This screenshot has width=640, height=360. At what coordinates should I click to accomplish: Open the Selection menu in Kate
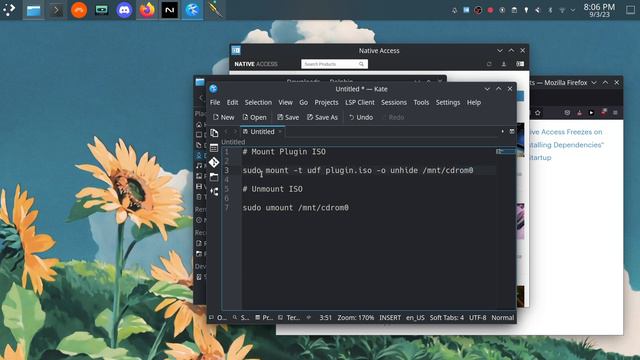[258, 102]
